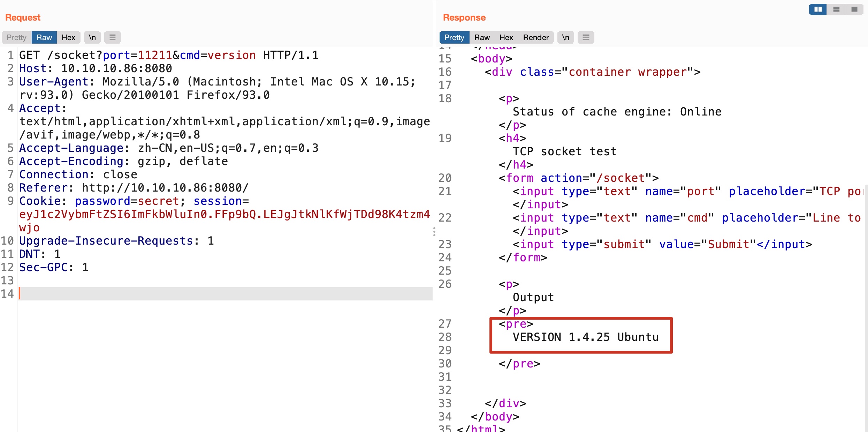This screenshot has width=868, height=432.
Task: Open Request panel hamburger options menu
Action: click(x=112, y=37)
